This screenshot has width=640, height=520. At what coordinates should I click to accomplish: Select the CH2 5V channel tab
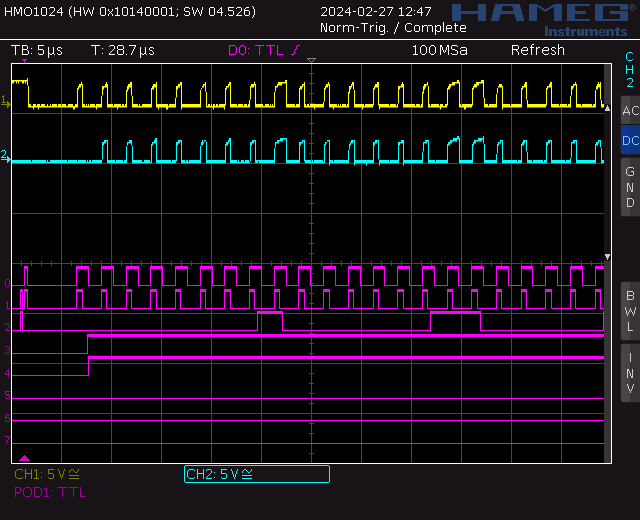click(x=256, y=474)
